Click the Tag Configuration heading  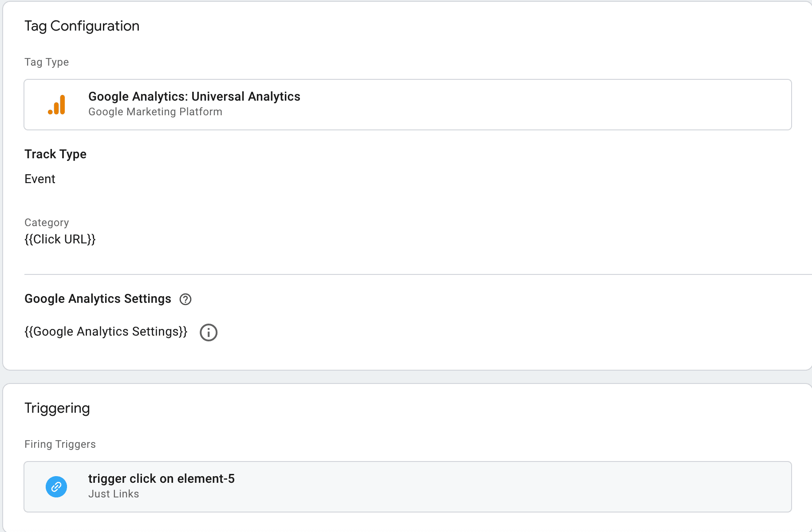click(82, 26)
